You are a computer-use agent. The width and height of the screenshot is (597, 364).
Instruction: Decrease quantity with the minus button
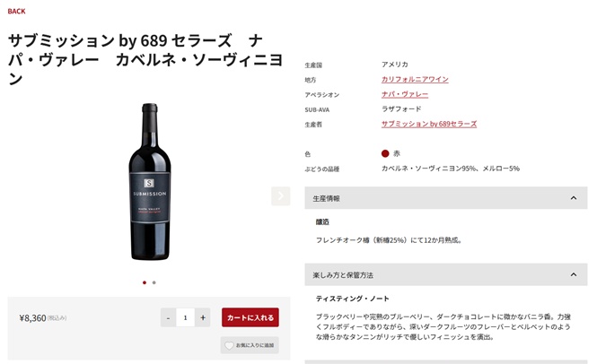click(x=168, y=317)
